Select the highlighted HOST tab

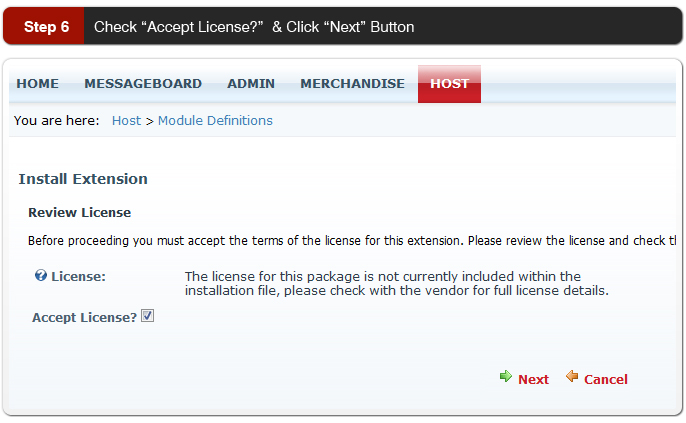tap(449, 84)
